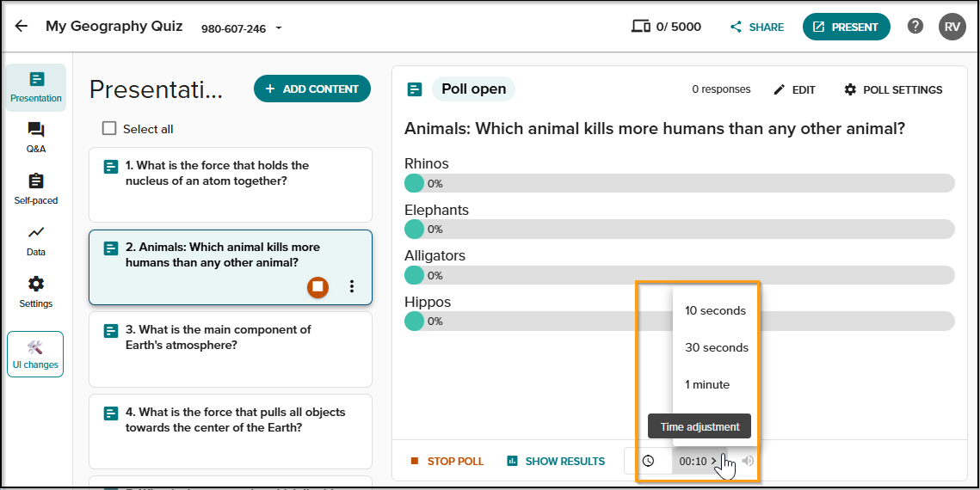
Task: Switch to the Self-paced sidebar tab
Action: click(35, 190)
